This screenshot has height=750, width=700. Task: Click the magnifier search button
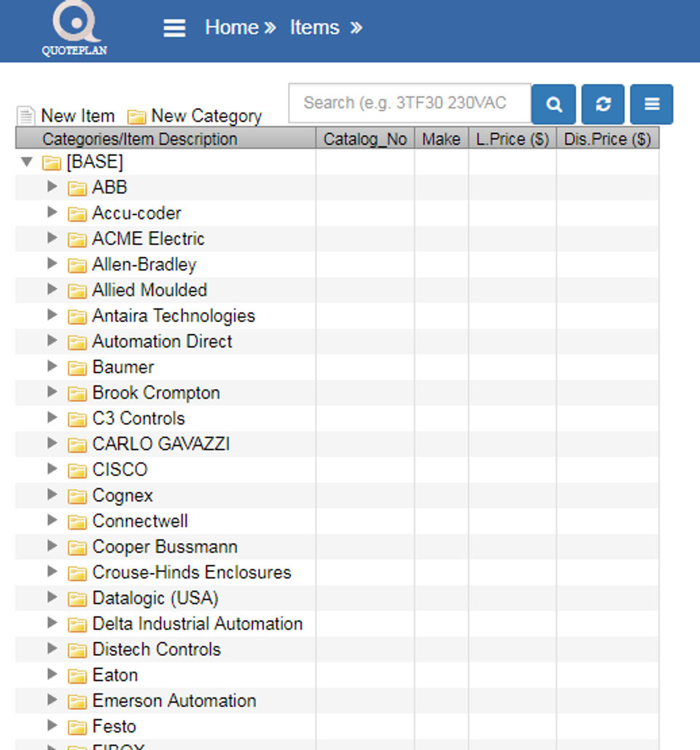tap(553, 104)
